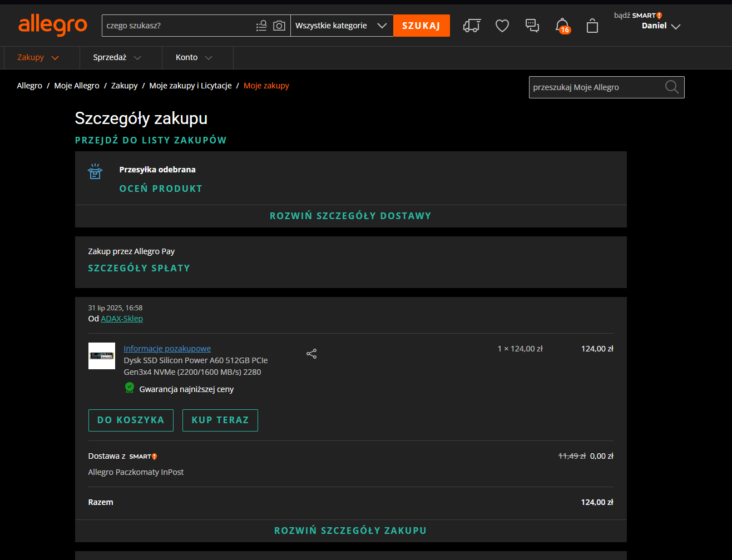Open the Sprzedaż menu
This screenshot has width=732, height=560.
click(117, 57)
